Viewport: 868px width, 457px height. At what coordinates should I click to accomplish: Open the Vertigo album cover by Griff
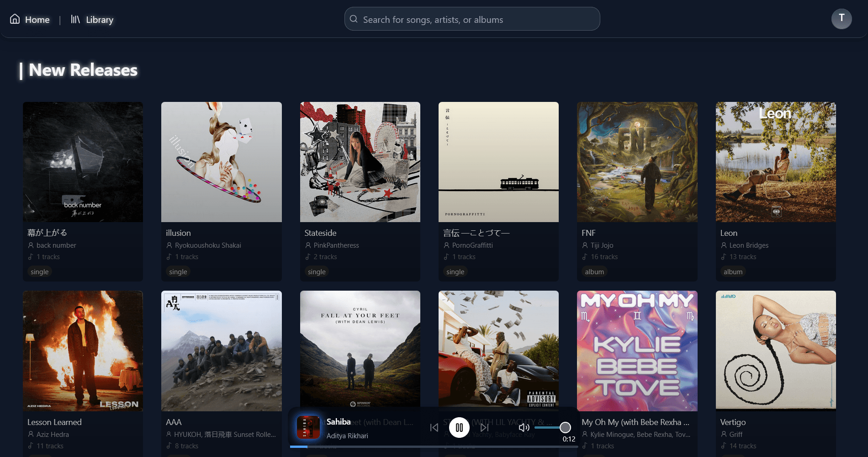[x=775, y=351]
